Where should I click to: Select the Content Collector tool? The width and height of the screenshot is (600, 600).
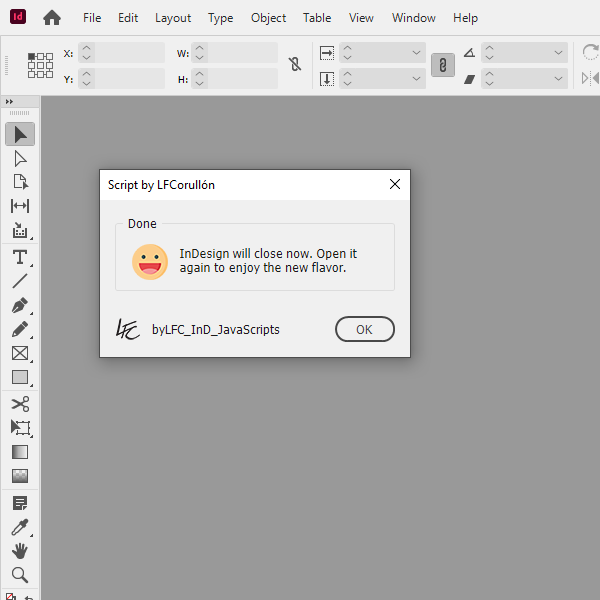[20, 230]
